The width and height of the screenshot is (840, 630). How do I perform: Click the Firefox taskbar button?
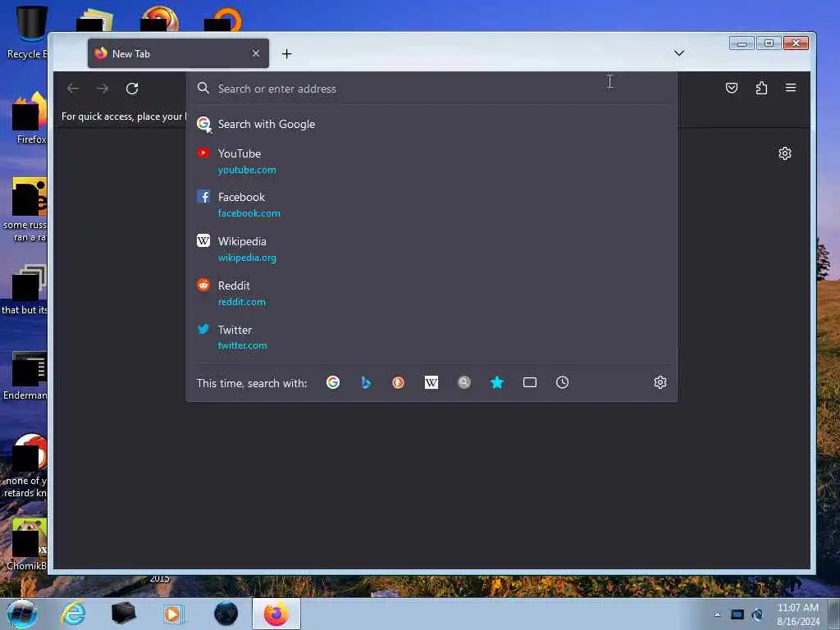276,614
